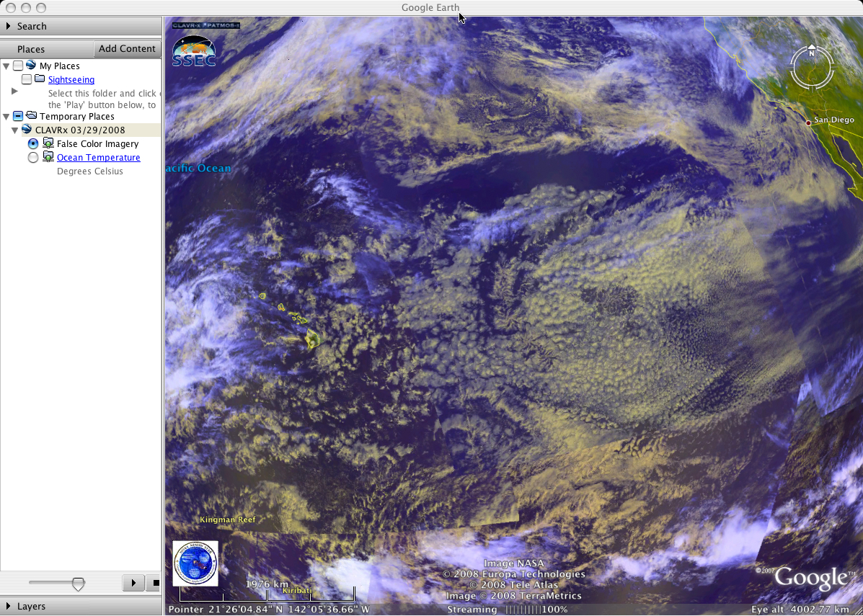Click the Add Content button
The width and height of the screenshot is (863, 616).
[127, 48]
